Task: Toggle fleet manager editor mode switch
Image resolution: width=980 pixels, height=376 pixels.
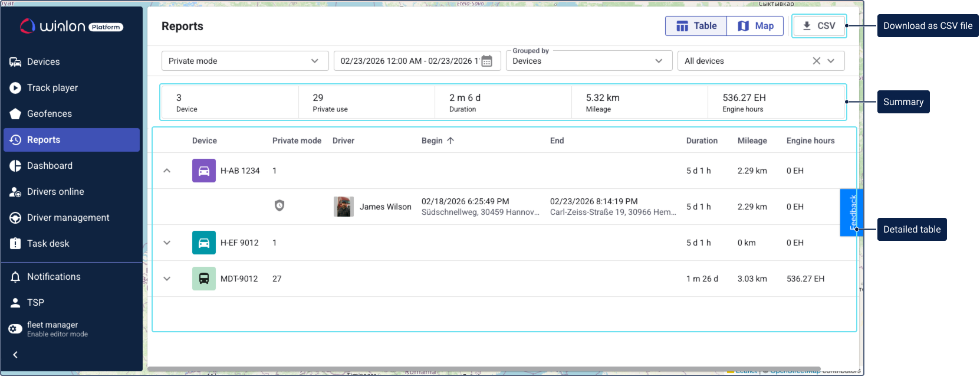Action: click(15, 329)
